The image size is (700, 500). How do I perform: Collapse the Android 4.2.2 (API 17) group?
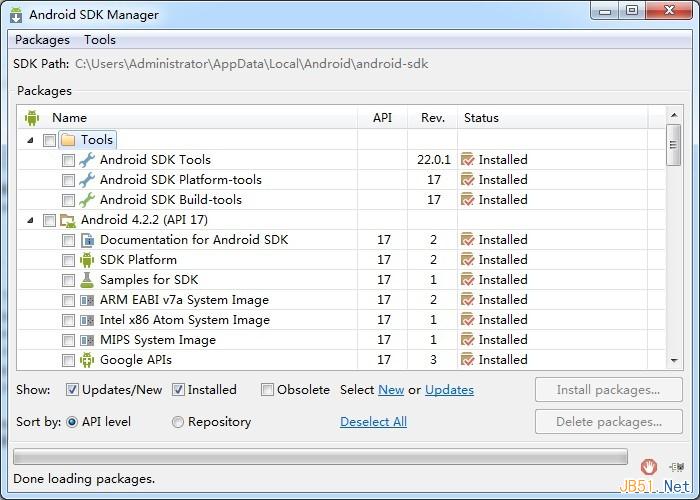coord(30,220)
